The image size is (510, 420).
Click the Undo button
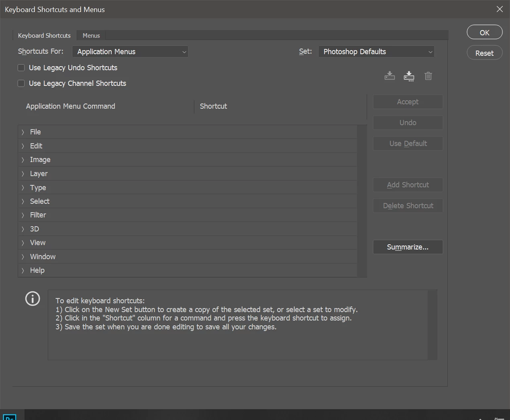pos(408,123)
